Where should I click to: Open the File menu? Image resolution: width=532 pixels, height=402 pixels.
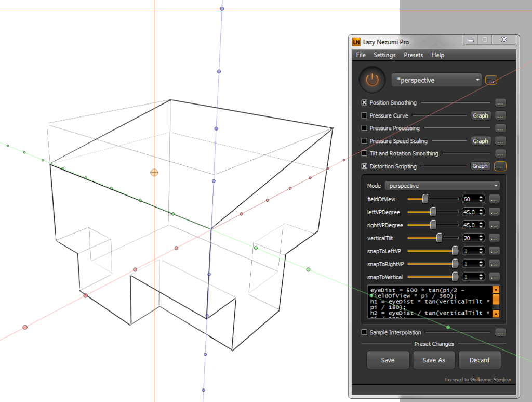coord(361,55)
